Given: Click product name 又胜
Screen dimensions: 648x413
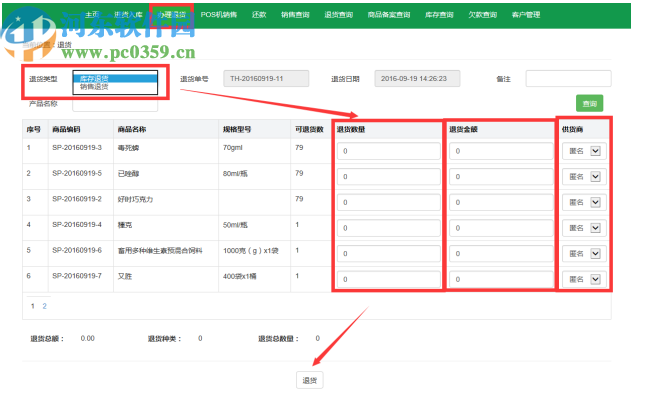Looking at the screenshot, I should tap(125, 276).
